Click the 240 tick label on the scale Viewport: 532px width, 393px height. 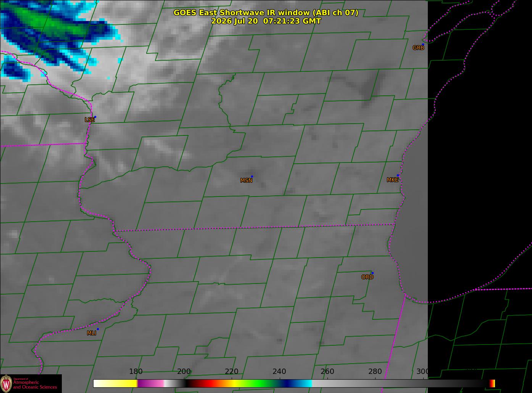[x=279, y=371]
